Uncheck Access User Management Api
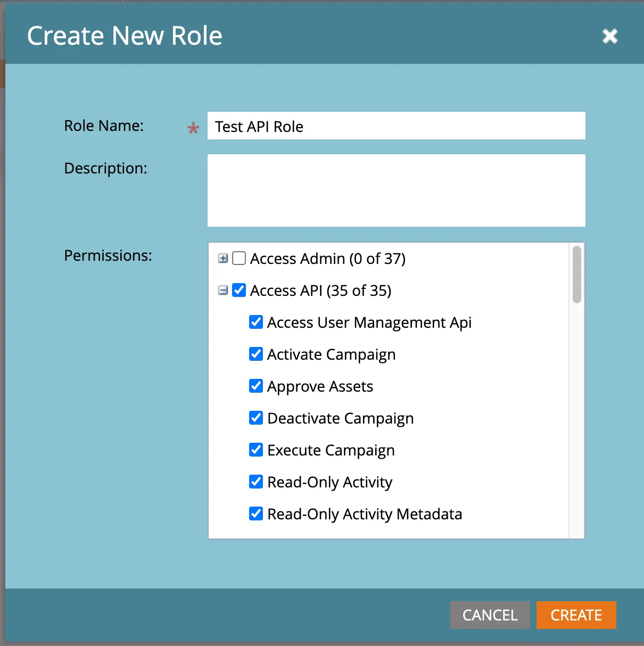Image resolution: width=644 pixels, height=646 pixels. click(x=256, y=322)
